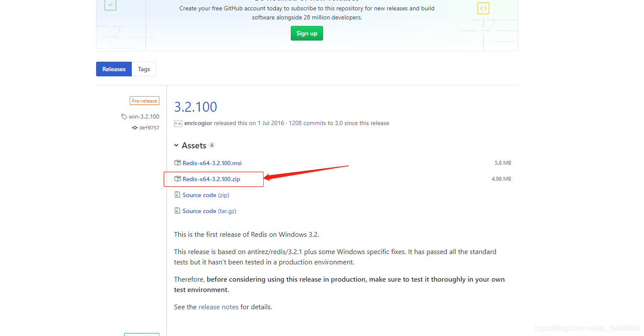Open the release notes link
The image size is (644, 336).
tap(218, 307)
